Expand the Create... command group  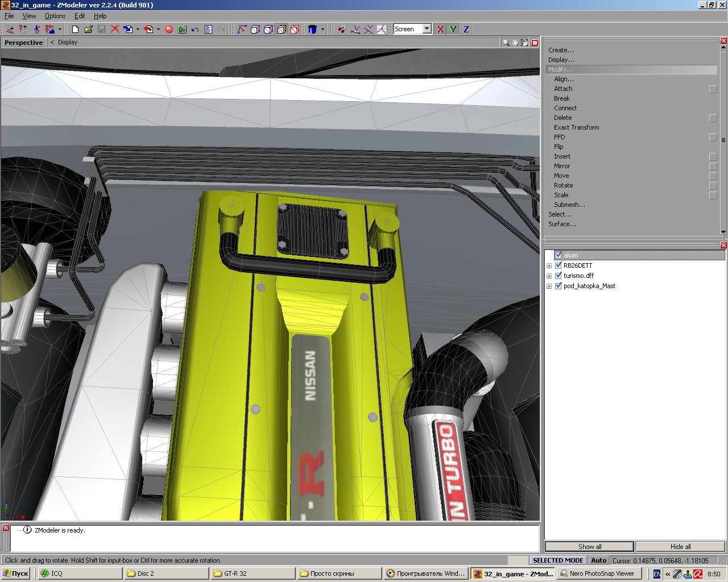(x=561, y=50)
